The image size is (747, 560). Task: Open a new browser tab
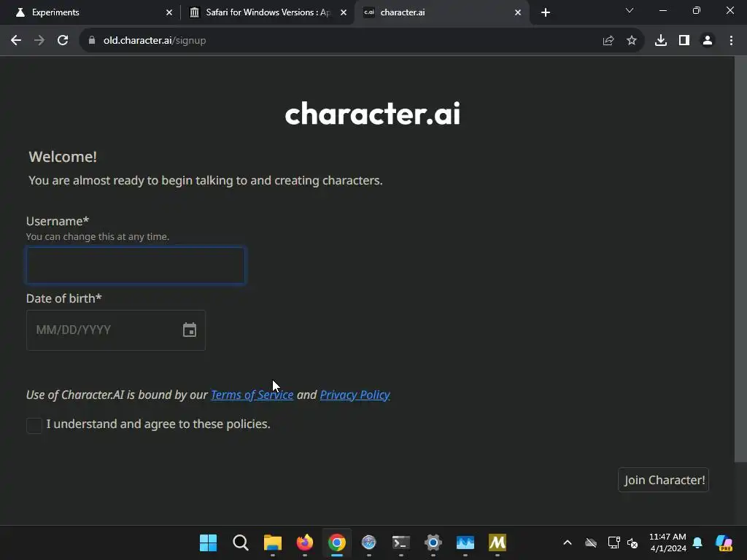coord(546,12)
